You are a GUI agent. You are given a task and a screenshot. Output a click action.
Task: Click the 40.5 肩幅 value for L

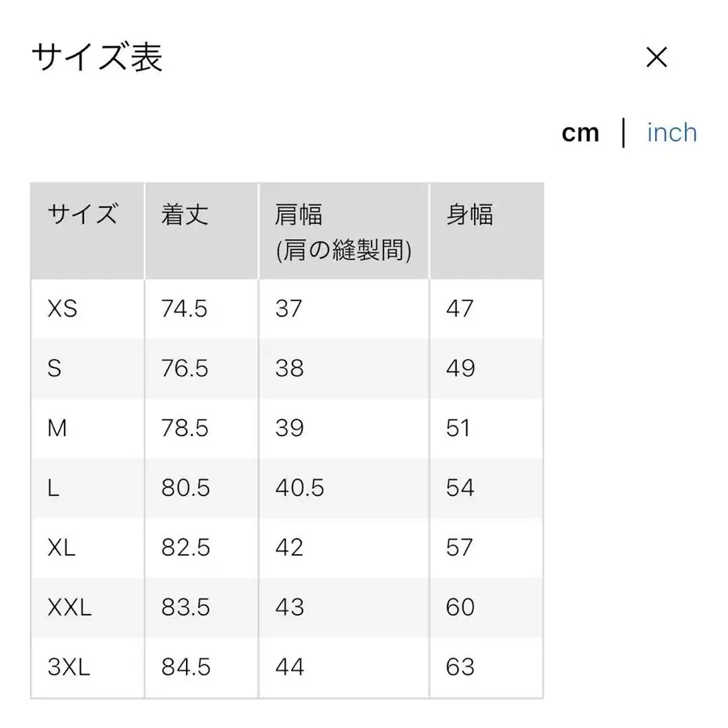point(299,488)
